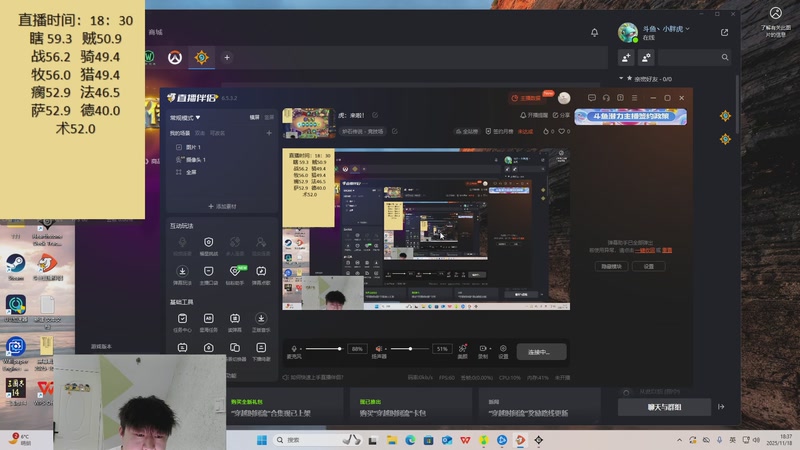Click 设置 button in danmaku panel
Image resolution: width=800 pixels, height=450 pixels.
click(648, 266)
